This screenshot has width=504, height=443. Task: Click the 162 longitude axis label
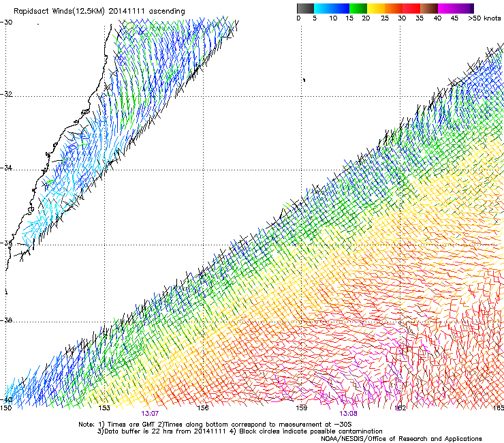tap(400, 408)
